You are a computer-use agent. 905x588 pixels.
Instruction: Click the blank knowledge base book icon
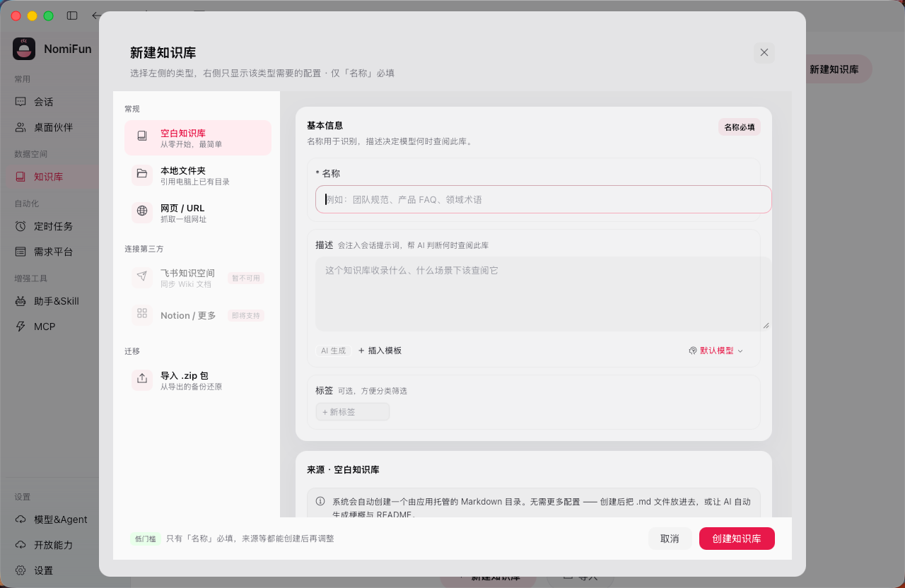click(142, 136)
